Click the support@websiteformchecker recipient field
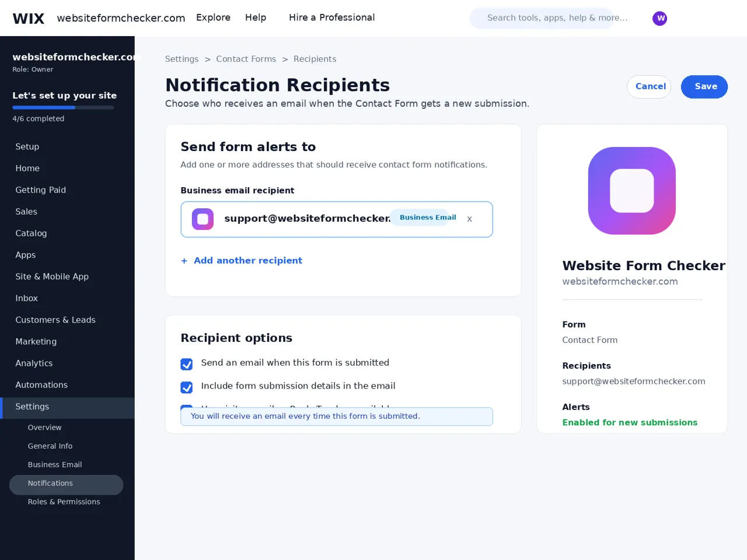 pos(337,219)
